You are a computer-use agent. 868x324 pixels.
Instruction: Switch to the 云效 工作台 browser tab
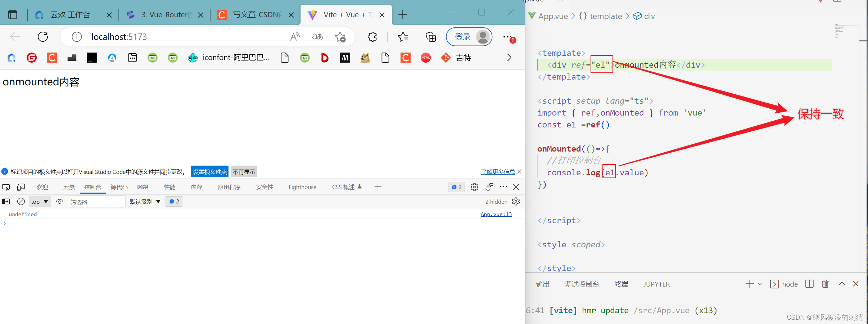tap(71, 15)
